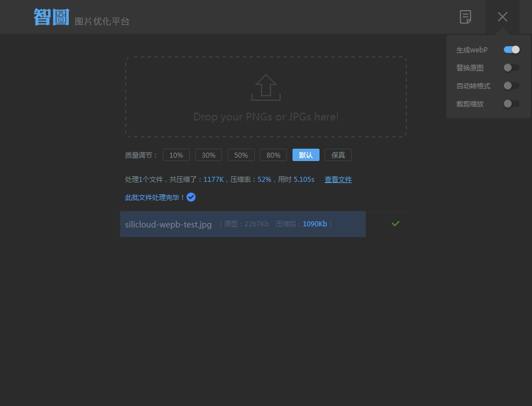Viewport: 532px width, 406px height.
Task: Enable the 裁剪缩放 toggle
Action: [511, 104]
